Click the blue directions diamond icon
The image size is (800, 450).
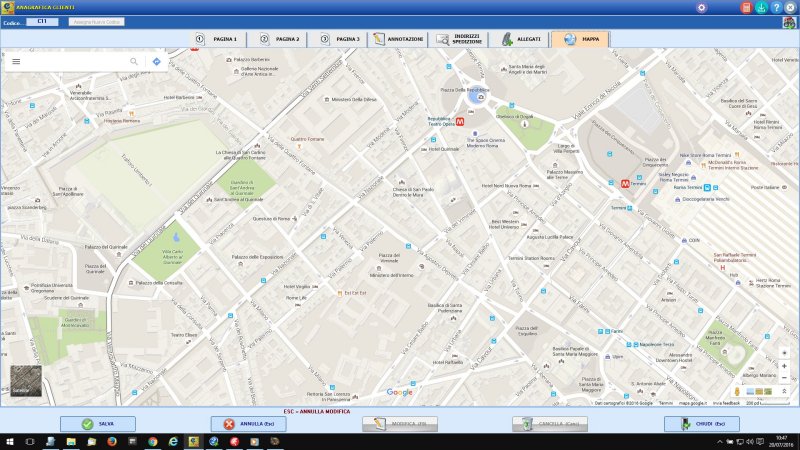tap(157, 61)
